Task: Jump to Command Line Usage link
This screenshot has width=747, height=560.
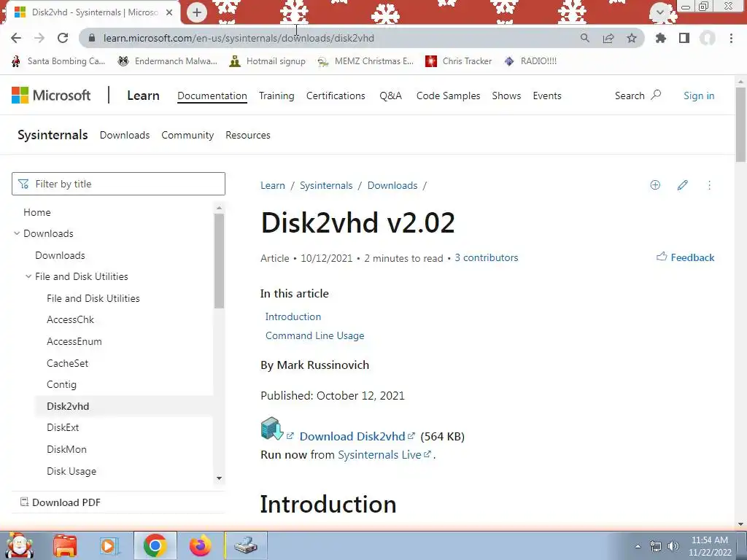Action: pos(314,335)
